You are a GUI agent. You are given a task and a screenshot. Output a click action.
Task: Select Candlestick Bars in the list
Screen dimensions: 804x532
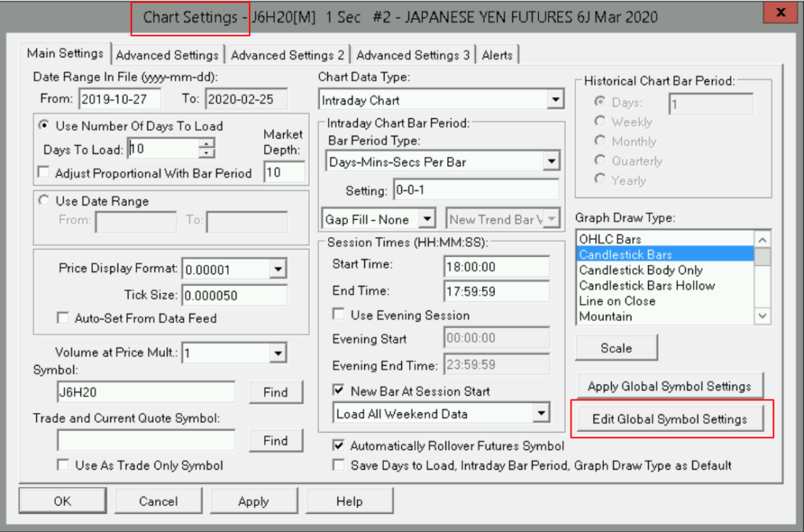(665, 255)
